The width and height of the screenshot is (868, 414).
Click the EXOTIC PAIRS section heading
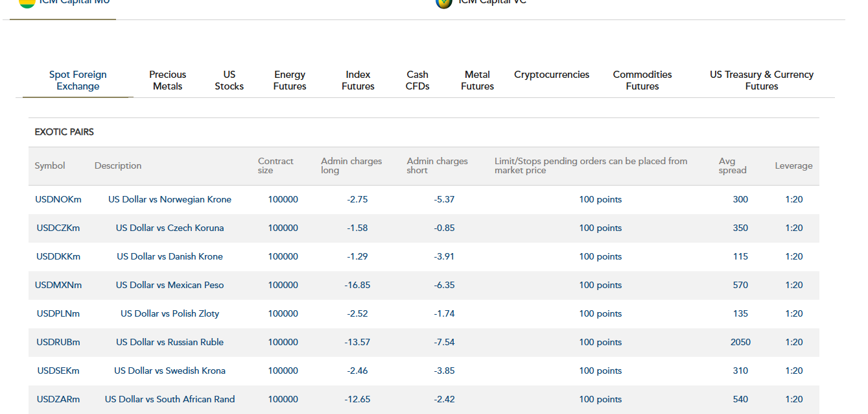pyautogui.click(x=64, y=132)
